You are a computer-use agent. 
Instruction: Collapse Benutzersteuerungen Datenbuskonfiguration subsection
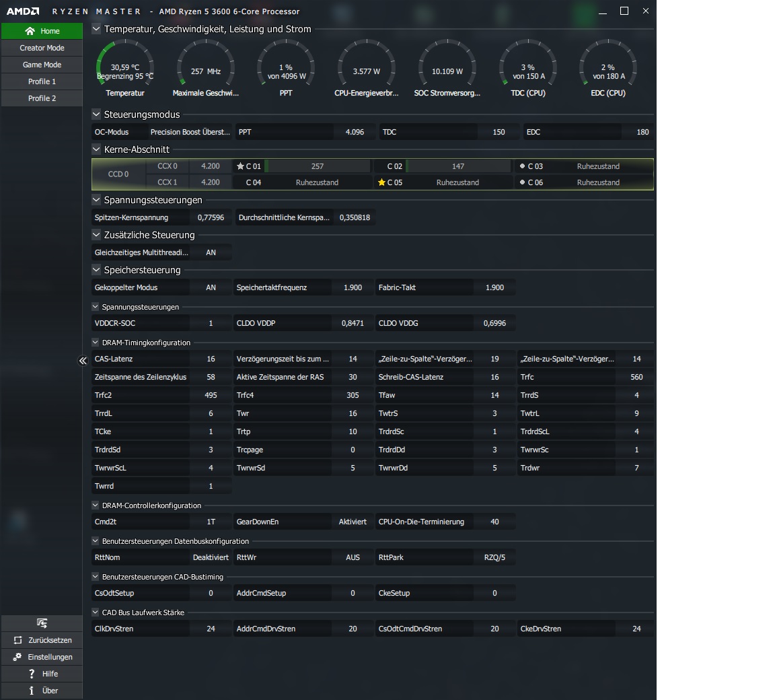pos(96,541)
